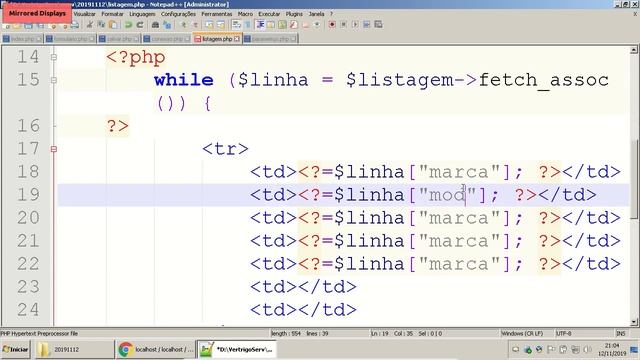Click inside "mod" string on line 19
Screen dimensions: 640x360
[447, 195]
